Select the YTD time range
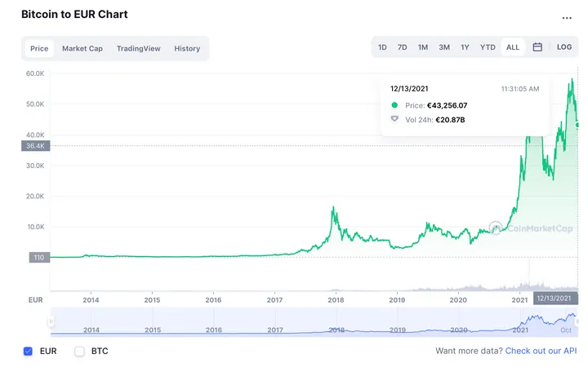 (x=488, y=47)
